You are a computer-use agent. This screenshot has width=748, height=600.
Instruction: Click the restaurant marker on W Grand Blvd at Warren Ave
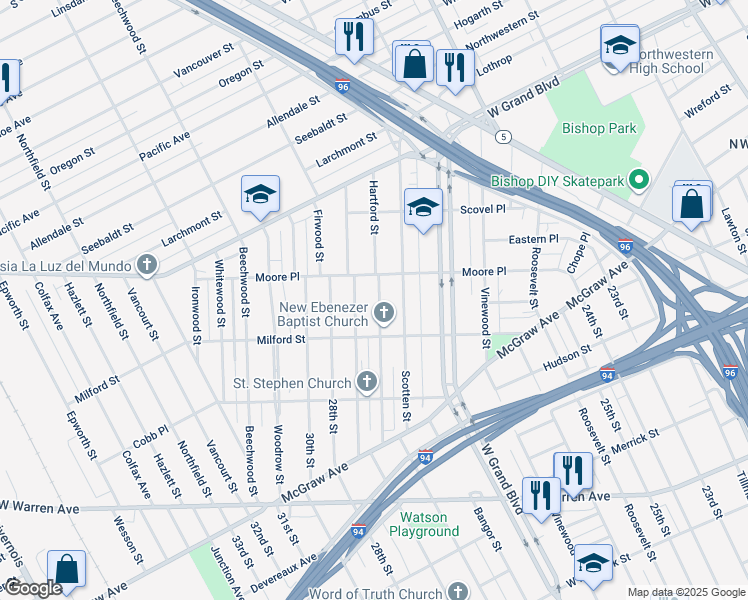click(541, 499)
